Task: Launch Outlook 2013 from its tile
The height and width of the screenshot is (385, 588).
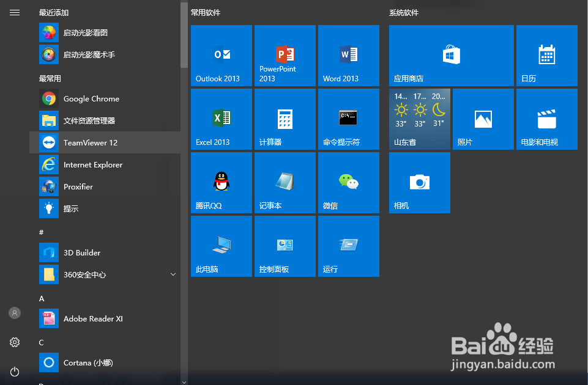Action: pyautogui.click(x=221, y=56)
